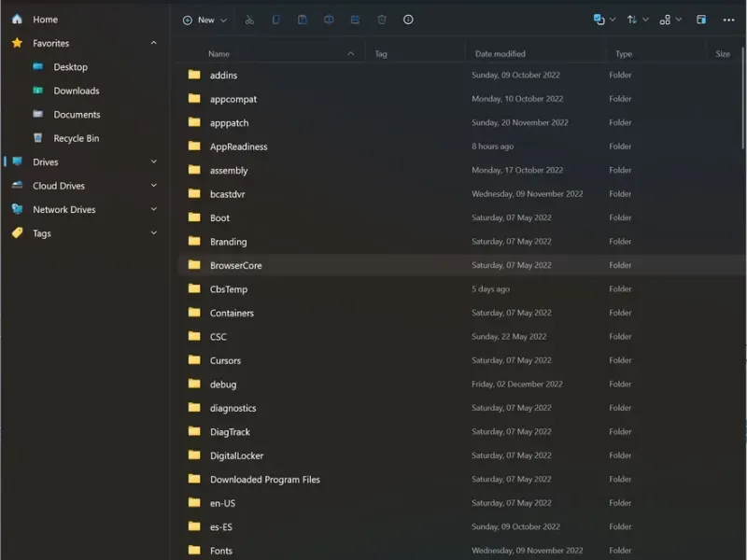Click the Cut scissors icon
This screenshot has width=747, height=560.
[249, 20]
